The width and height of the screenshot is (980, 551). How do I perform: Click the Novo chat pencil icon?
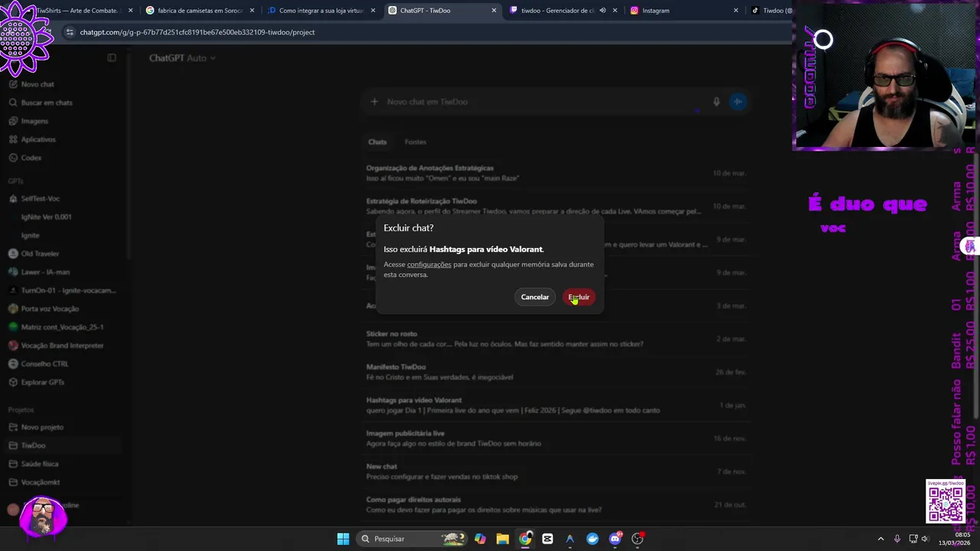click(x=13, y=84)
